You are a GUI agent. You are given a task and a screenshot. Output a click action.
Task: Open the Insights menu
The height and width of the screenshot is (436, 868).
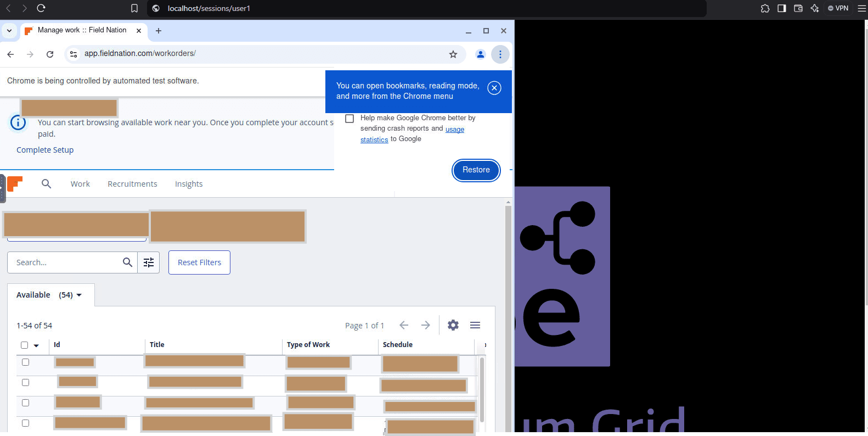(189, 184)
